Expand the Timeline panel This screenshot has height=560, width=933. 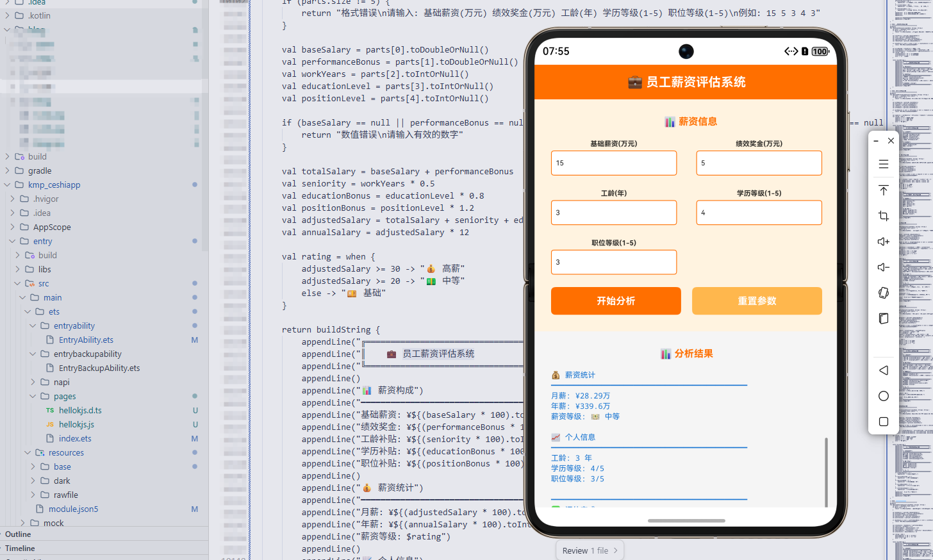pos(104,548)
